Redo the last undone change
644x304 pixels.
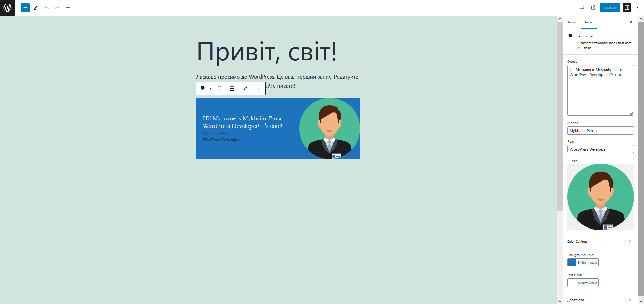(x=57, y=8)
